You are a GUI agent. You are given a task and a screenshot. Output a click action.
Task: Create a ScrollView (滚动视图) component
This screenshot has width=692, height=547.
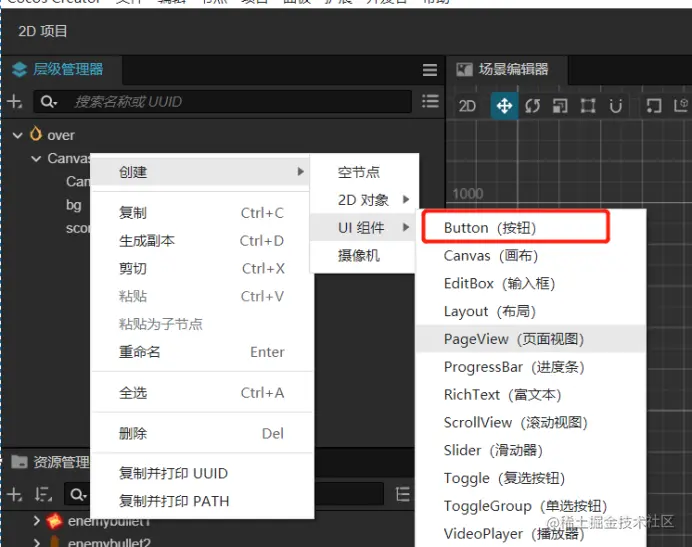click(x=531, y=423)
